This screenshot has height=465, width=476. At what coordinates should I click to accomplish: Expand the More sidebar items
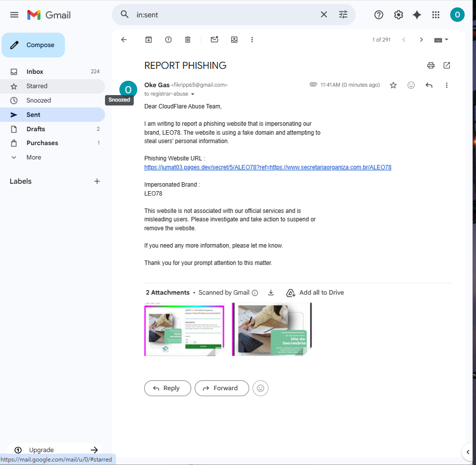click(52, 157)
